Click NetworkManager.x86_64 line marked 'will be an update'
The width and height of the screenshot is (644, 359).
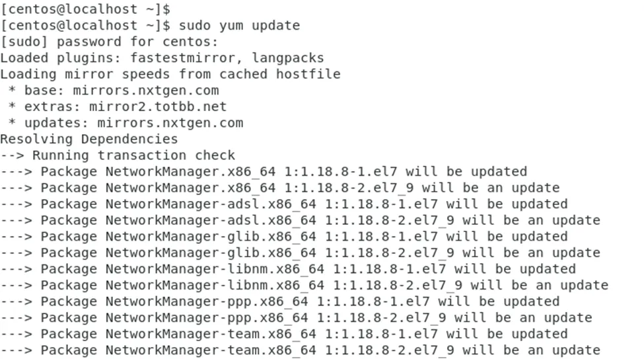tap(279, 188)
